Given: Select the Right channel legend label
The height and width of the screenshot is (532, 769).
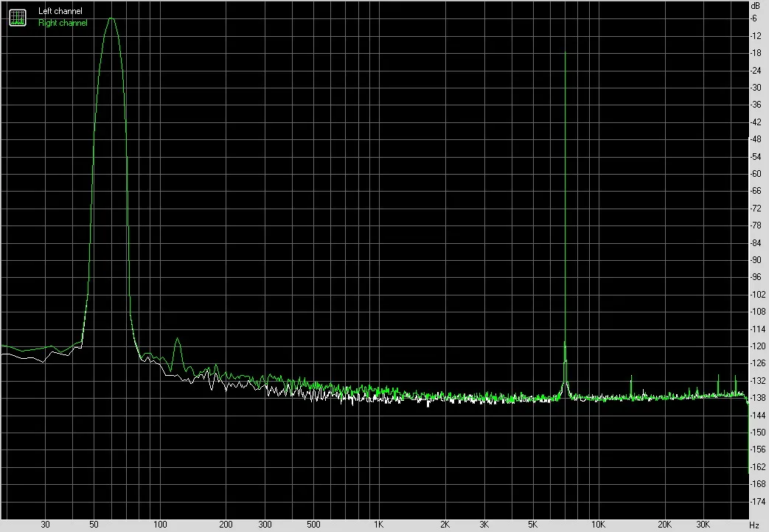Looking at the screenshot, I should (x=63, y=23).
